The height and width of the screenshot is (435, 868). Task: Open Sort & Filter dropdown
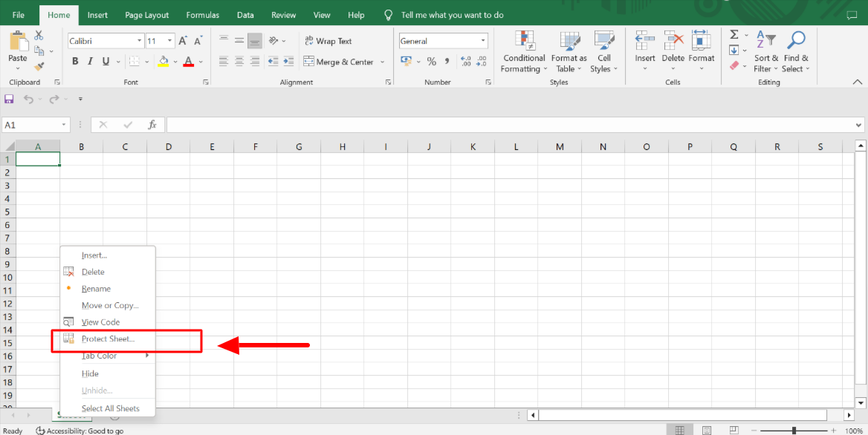tap(766, 53)
